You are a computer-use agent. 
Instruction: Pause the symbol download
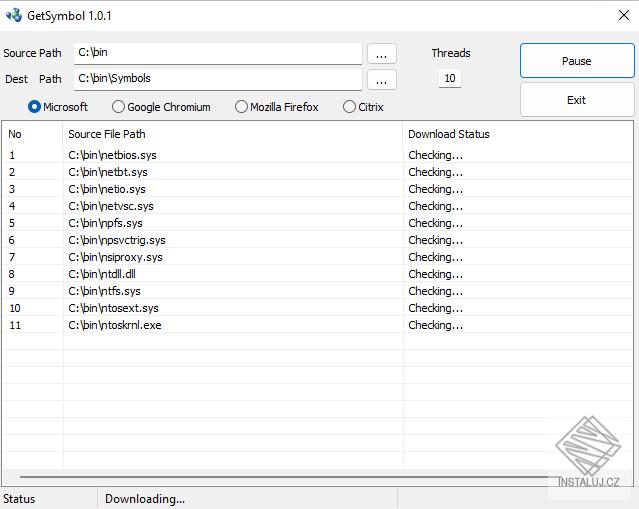577,61
